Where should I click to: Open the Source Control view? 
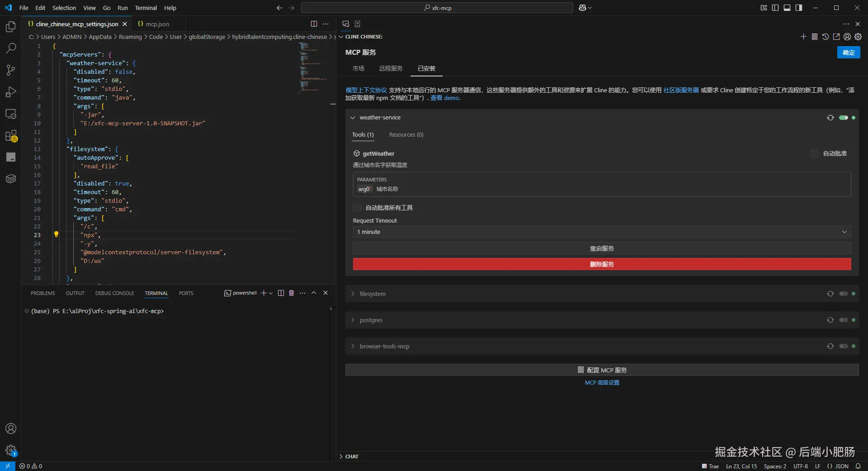pos(11,70)
